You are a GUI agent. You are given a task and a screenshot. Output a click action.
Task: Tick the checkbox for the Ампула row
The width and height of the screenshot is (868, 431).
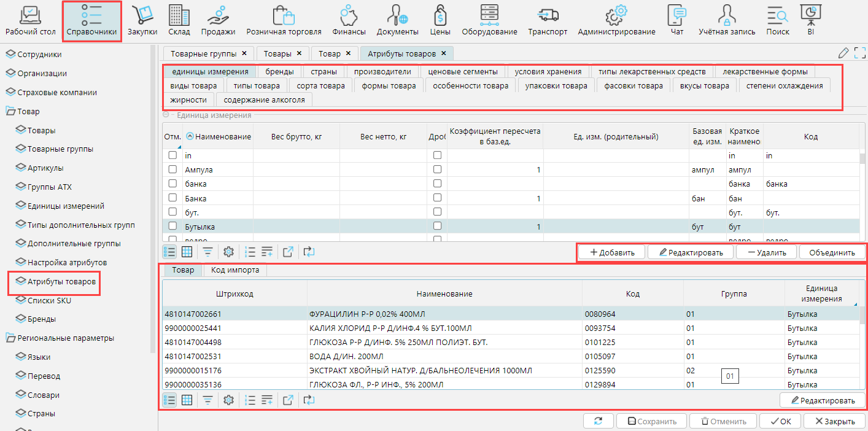[172, 170]
